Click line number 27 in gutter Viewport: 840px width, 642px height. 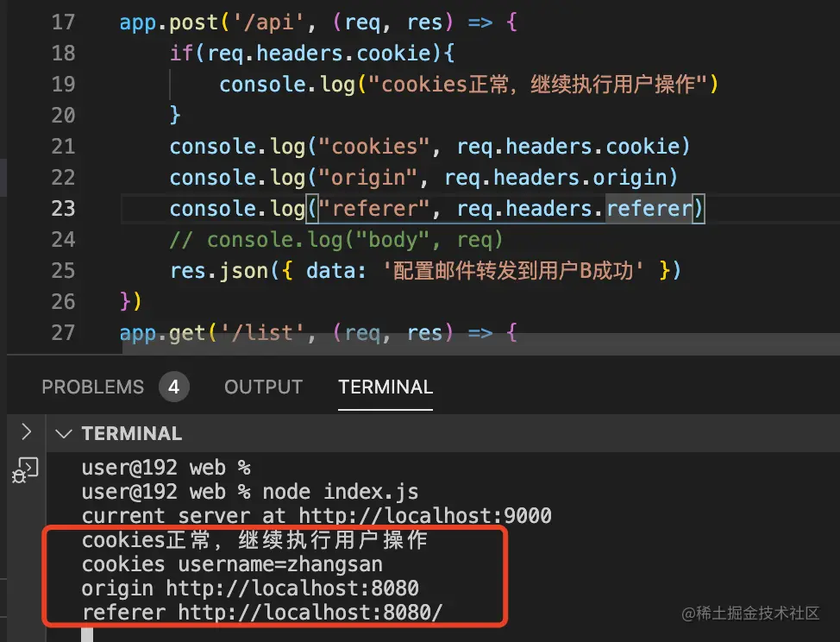click(63, 333)
